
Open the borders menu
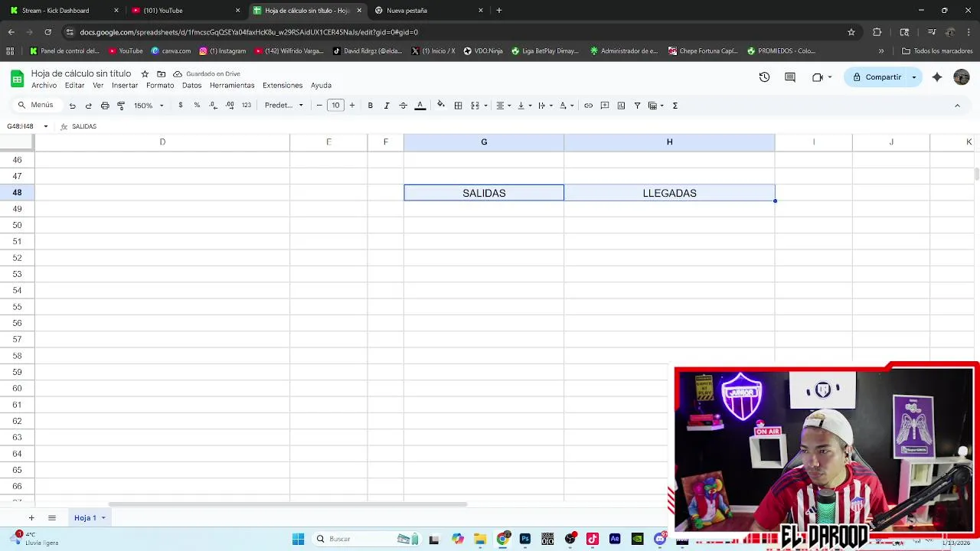coord(458,106)
